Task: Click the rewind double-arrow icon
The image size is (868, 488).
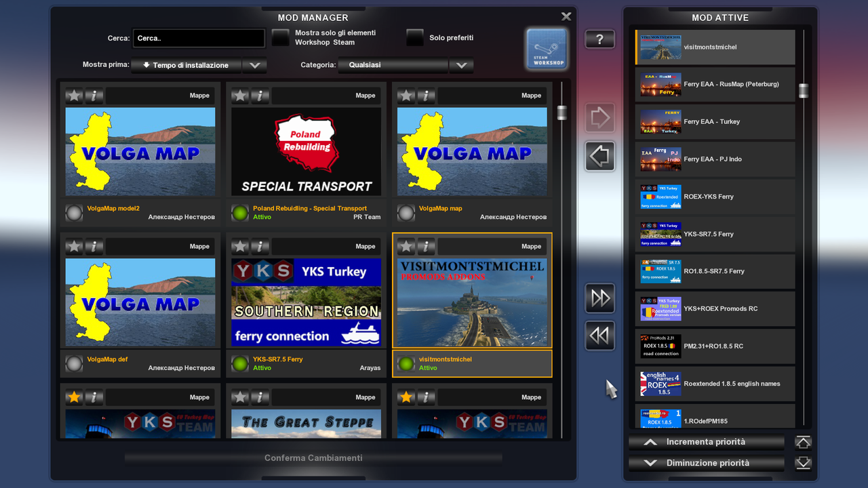Action: point(599,335)
